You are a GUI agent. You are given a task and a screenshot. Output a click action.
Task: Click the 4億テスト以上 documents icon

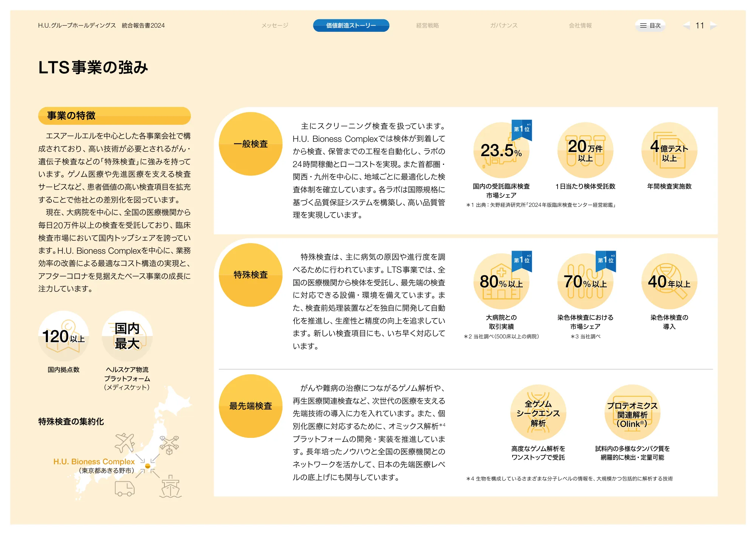[669, 150]
